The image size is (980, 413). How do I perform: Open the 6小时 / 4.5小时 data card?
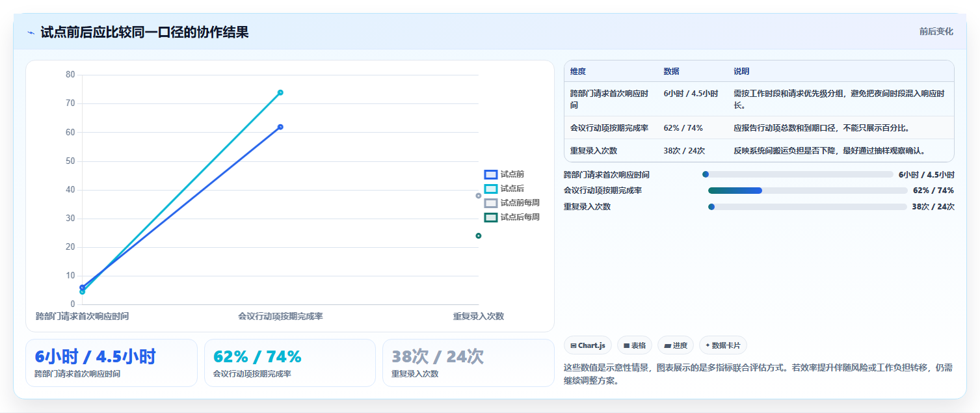pos(111,363)
